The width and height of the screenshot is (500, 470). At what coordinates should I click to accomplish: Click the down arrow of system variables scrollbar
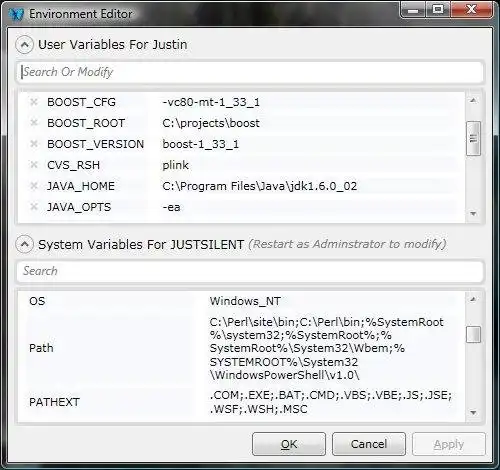tap(473, 413)
